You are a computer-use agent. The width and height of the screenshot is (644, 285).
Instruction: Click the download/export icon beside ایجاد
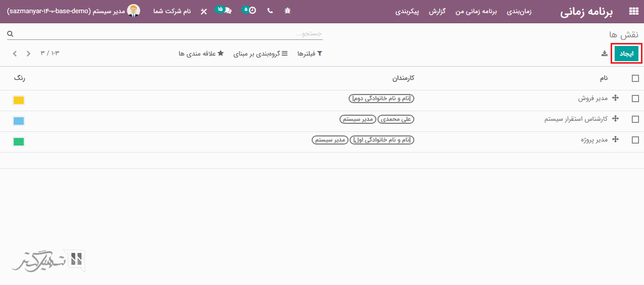click(604, 54)
